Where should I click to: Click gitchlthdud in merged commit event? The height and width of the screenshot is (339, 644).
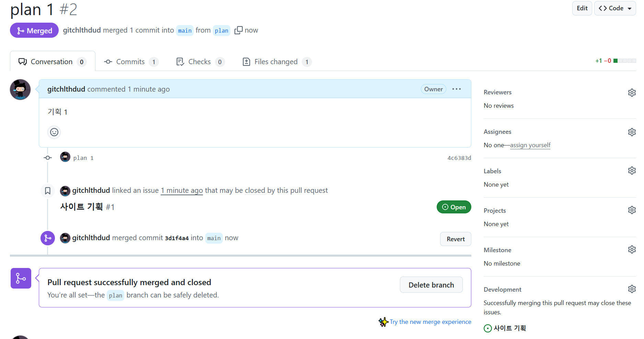[x=91, y=238]
